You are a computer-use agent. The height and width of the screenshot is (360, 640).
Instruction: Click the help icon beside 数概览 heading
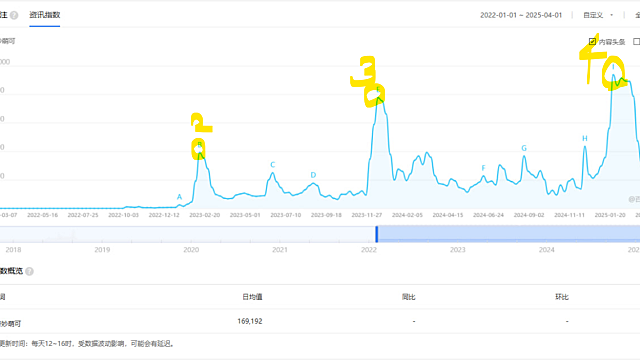29,271
